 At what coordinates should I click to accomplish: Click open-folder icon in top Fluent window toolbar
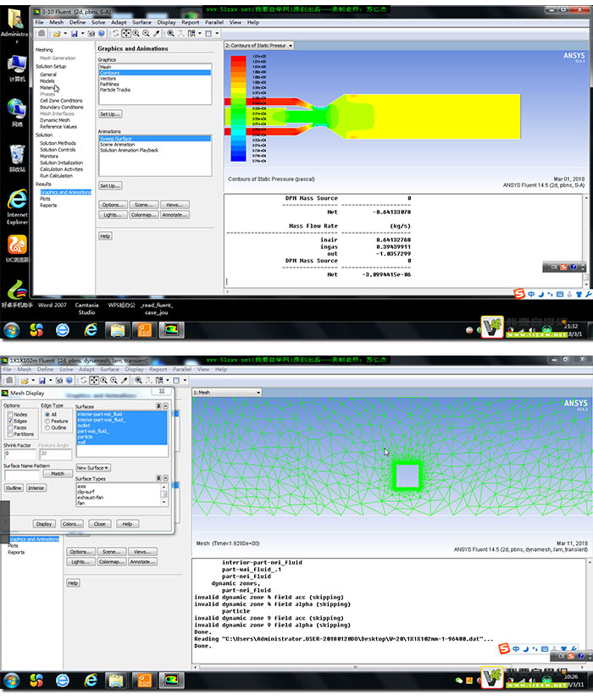(x=57, y=34)
